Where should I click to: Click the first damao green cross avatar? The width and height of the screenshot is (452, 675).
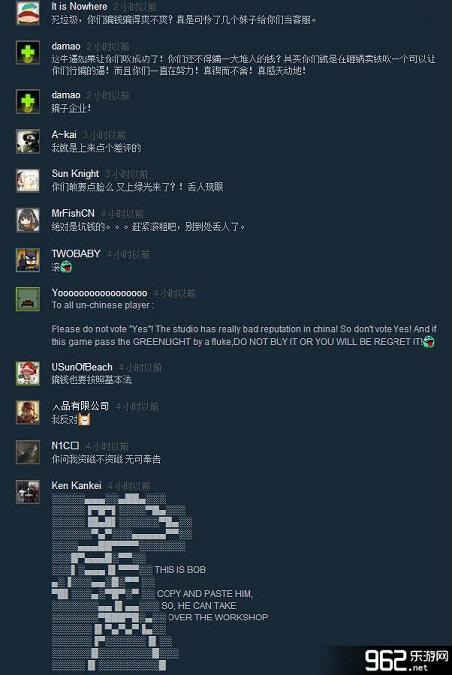click(28, 53)
